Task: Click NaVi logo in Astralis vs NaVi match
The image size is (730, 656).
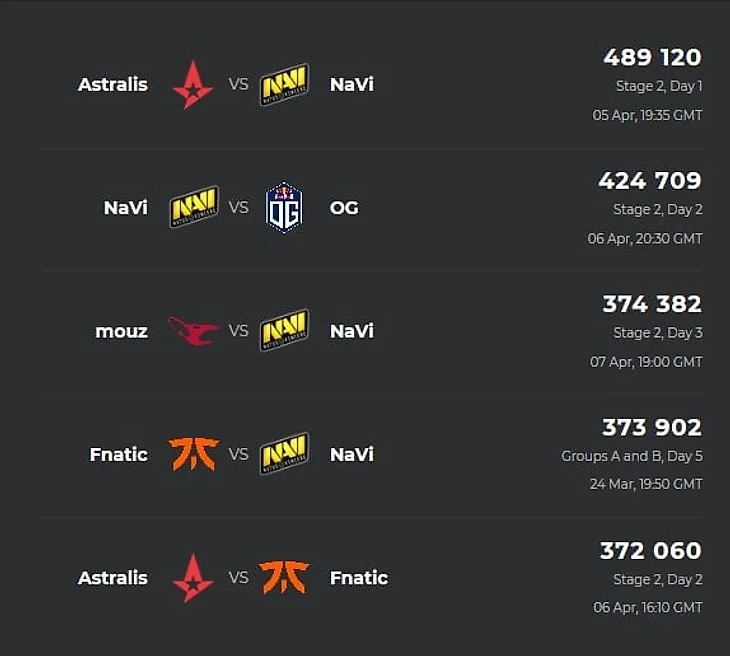Action: point(284,85)
